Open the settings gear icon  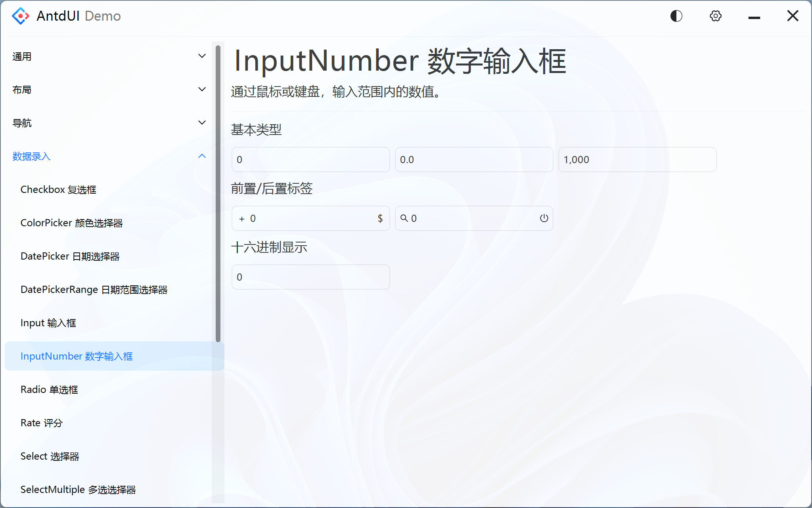(x=716, y=16)
